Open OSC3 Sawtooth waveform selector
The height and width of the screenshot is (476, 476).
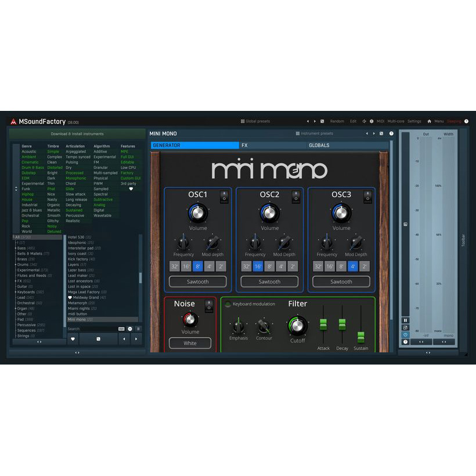[x=341, y=282]
